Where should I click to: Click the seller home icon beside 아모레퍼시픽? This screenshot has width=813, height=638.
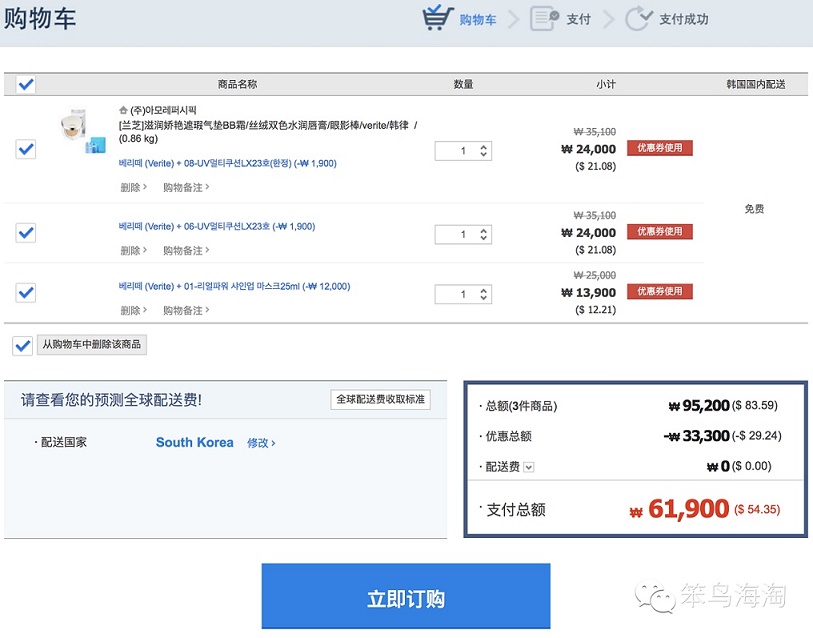[123, 110]
